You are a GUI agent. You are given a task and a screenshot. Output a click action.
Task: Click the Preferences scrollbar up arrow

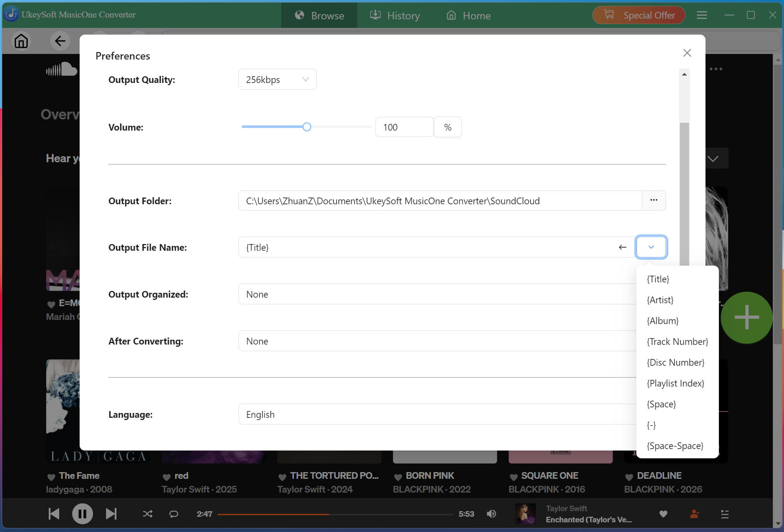pos(684,74)
